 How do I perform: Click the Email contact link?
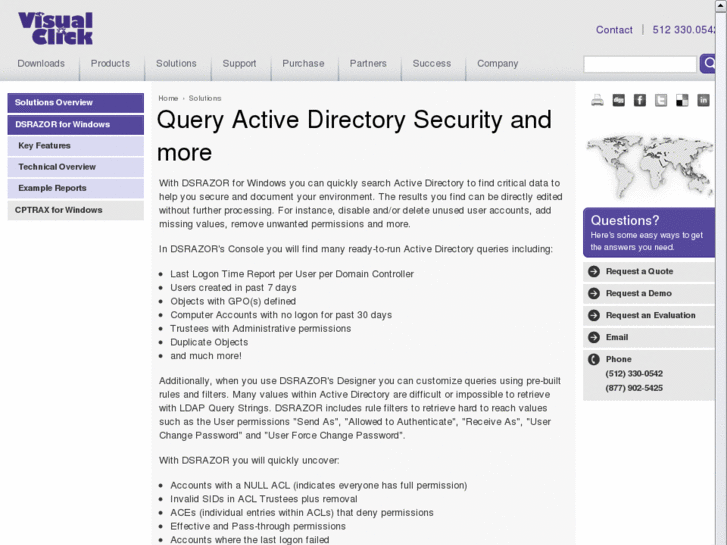[617, 337]
